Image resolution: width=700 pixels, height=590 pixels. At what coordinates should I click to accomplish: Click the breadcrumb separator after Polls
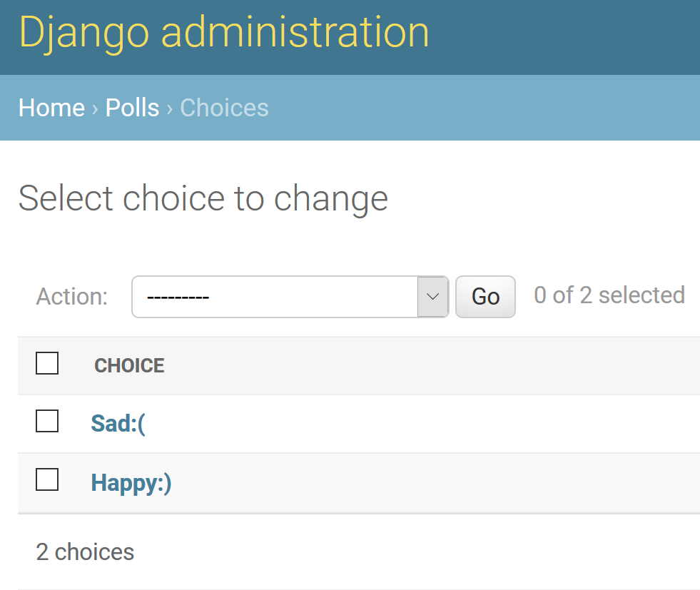pos(170,108)
